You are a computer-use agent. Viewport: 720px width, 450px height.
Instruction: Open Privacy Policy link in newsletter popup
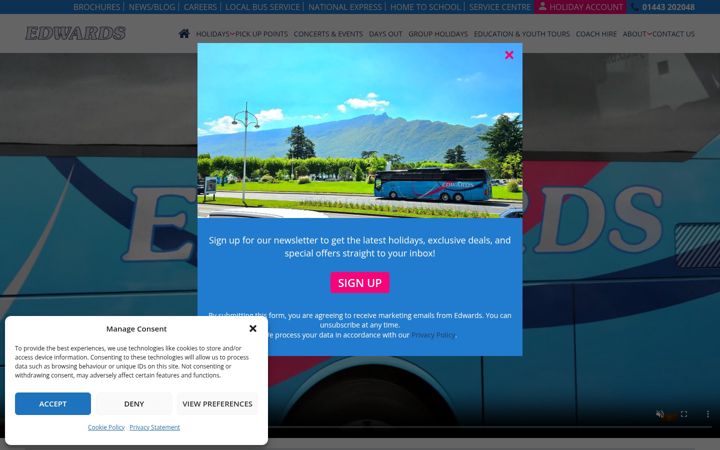pyautogui.click(x=433, y=335)
